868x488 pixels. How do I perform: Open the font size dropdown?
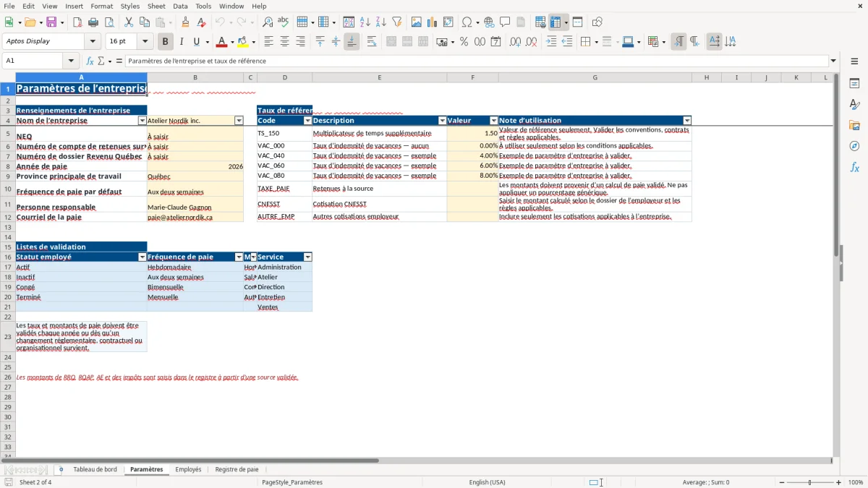pyautogui.click(x=145, y=42)
